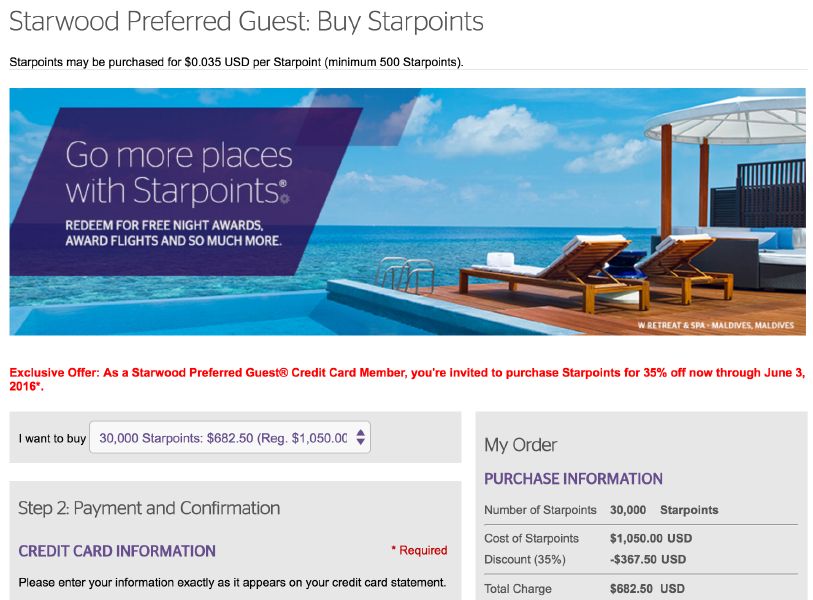The image size is (813, 600).
Task: Click the up-down arrows on quantity selector
Action: coord(361,437)
